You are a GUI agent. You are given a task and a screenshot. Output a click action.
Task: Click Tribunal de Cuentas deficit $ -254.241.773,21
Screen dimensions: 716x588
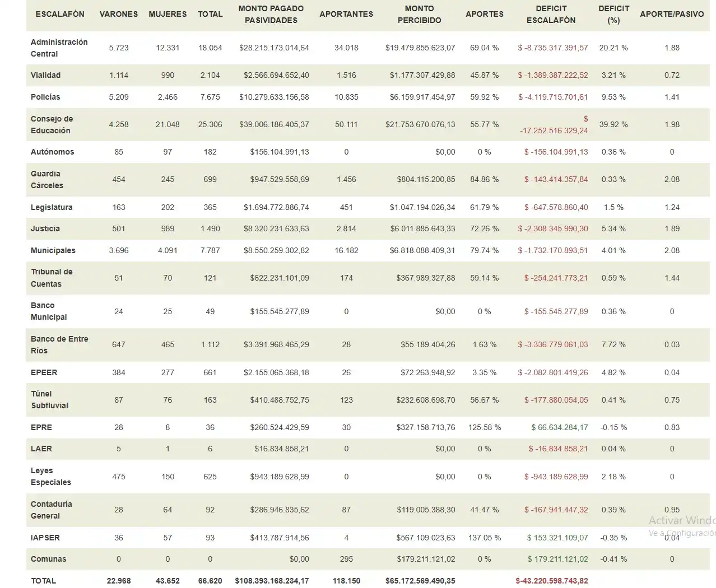click(556, 278)
